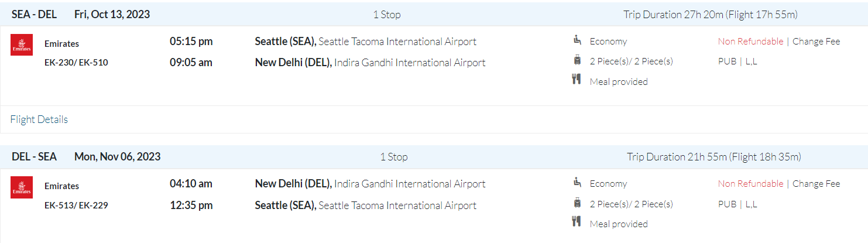868x243 pixels.
Task: Expand Flight Details for the SEA - DEL trip
Action: pyautogui.click(x=39, y=119)
